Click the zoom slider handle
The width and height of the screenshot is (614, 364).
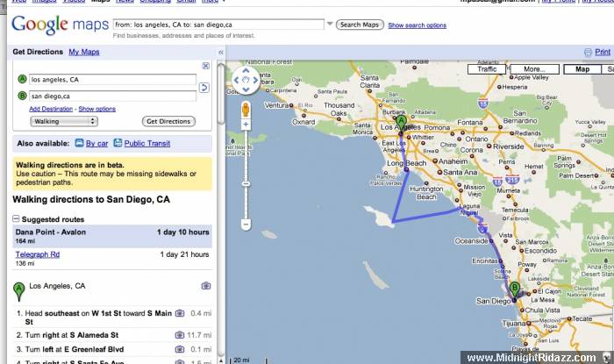(246, 183)
